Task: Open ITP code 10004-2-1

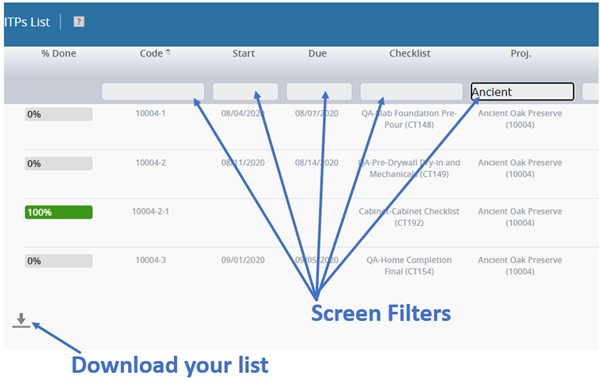Action: pyautogui.click(x=150, y=211)
